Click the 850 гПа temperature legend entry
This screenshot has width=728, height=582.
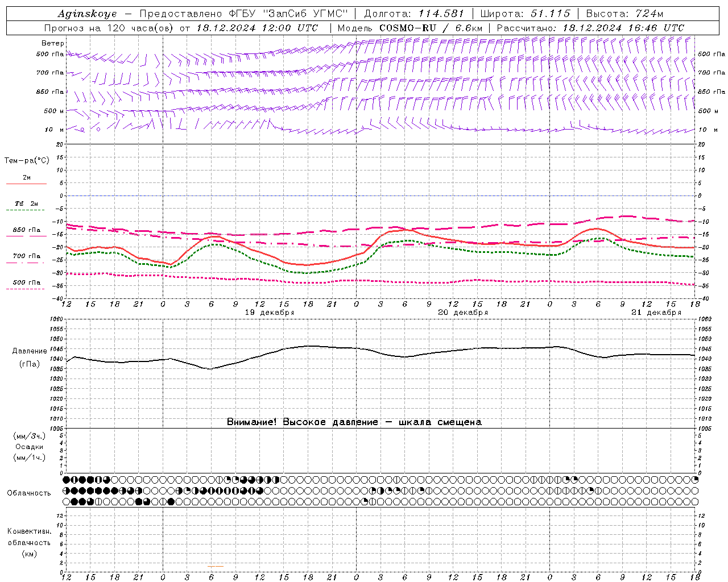click(x=26, y=230)
